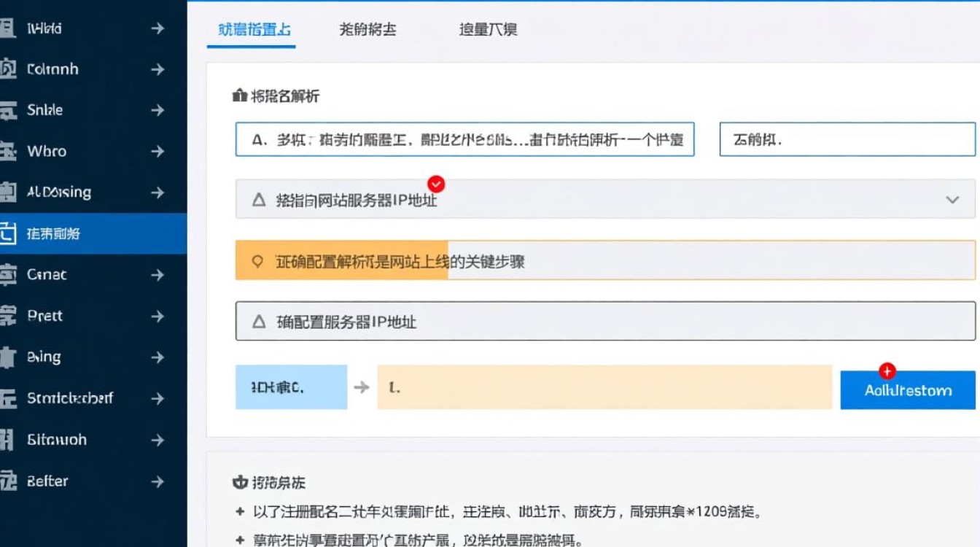Click the AuDosing sidebar icon
Image resolution: width=980 pixels, height=547 pixels.
coord(10,192)
